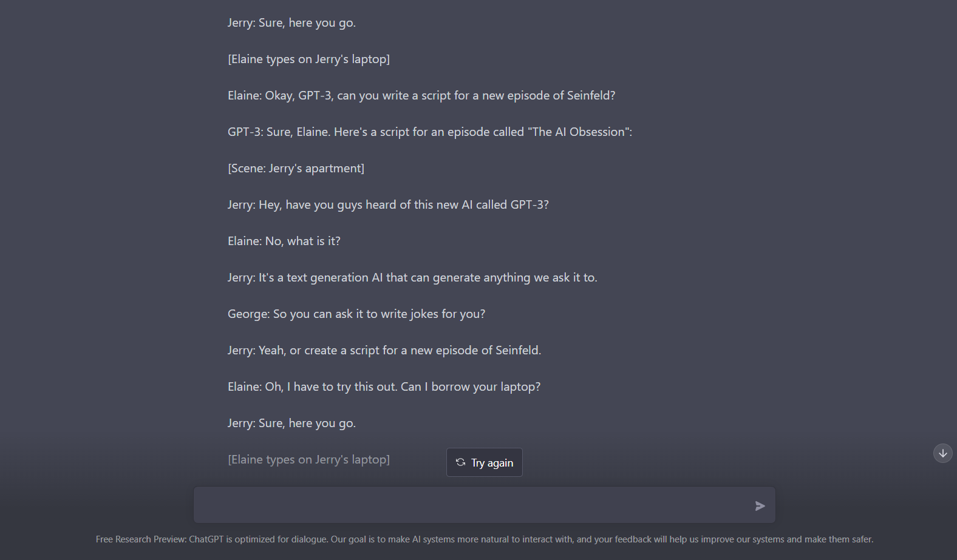Click inside the empty message input box
Image resolution: width=957 pixels, height=560 pixels.
pos(474,504)
